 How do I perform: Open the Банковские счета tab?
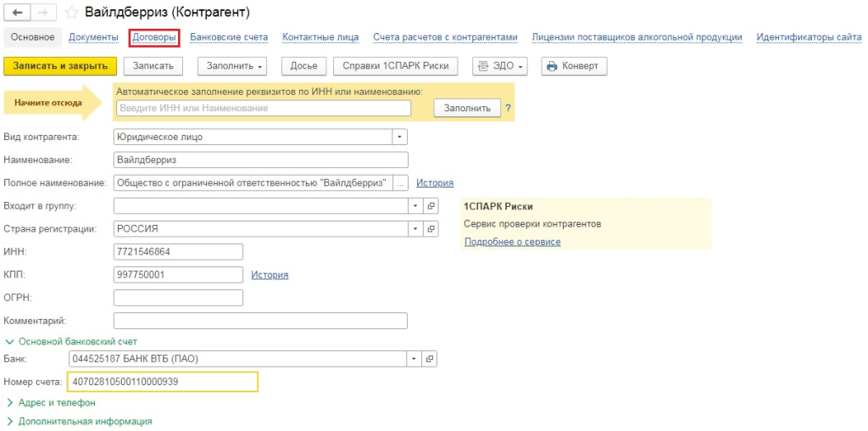point(229,37)
